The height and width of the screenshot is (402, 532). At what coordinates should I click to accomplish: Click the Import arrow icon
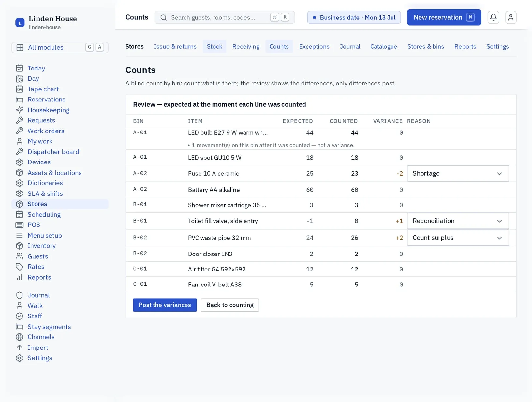pos(20,348)
